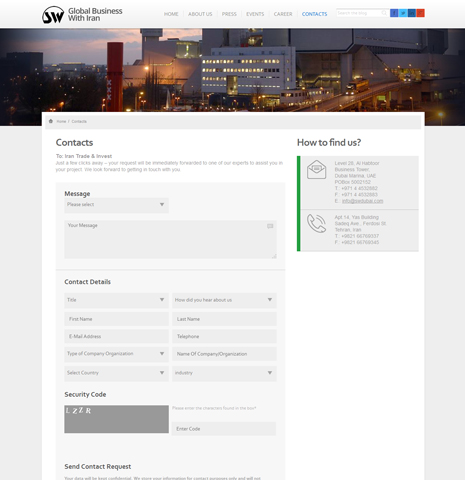The image size is (465, 480).
Task: Click the search magnifier icon
Action: point(384,13)
